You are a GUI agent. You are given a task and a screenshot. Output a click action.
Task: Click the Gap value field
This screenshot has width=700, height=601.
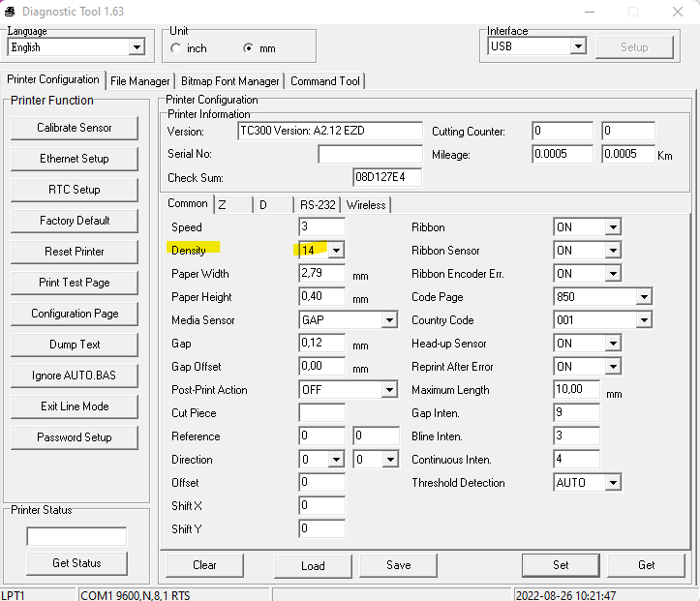coord(321,343)
